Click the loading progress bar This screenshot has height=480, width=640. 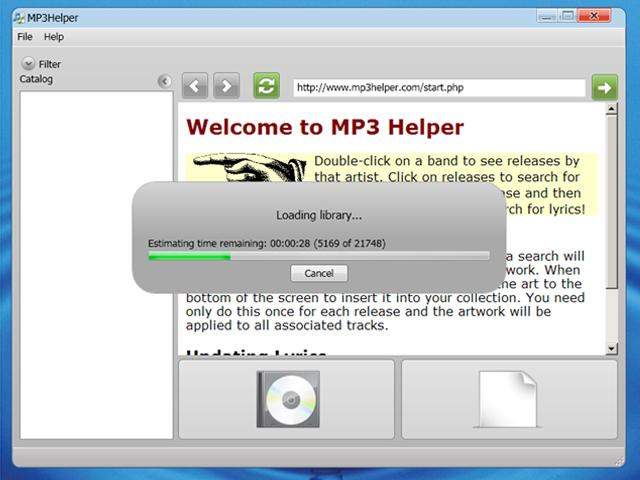(x=319, y=256)
